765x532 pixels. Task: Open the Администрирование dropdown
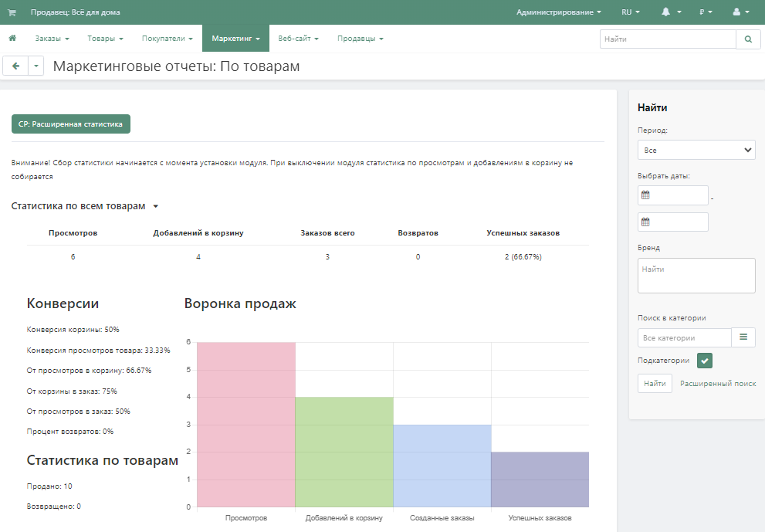coord(559,12)
